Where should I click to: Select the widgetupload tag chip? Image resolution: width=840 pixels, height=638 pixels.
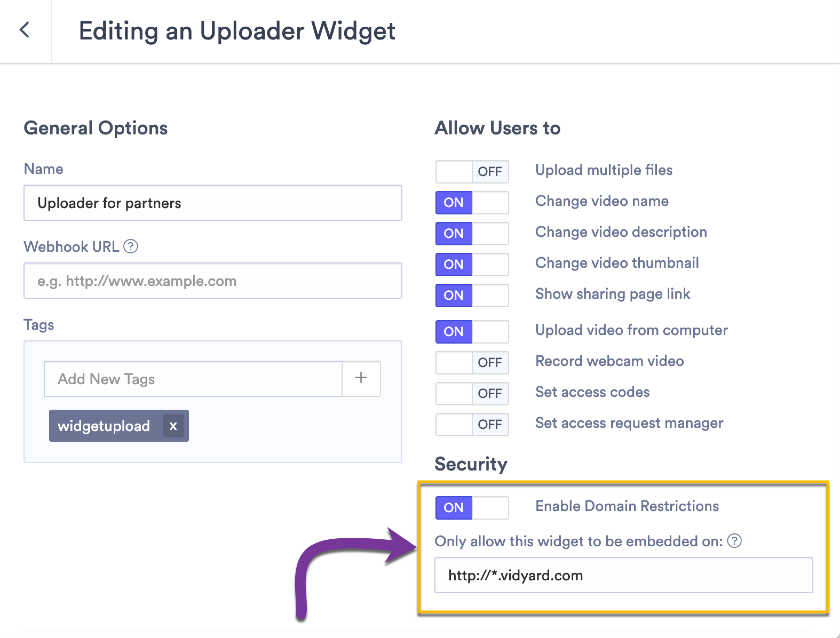click(105, 426)
